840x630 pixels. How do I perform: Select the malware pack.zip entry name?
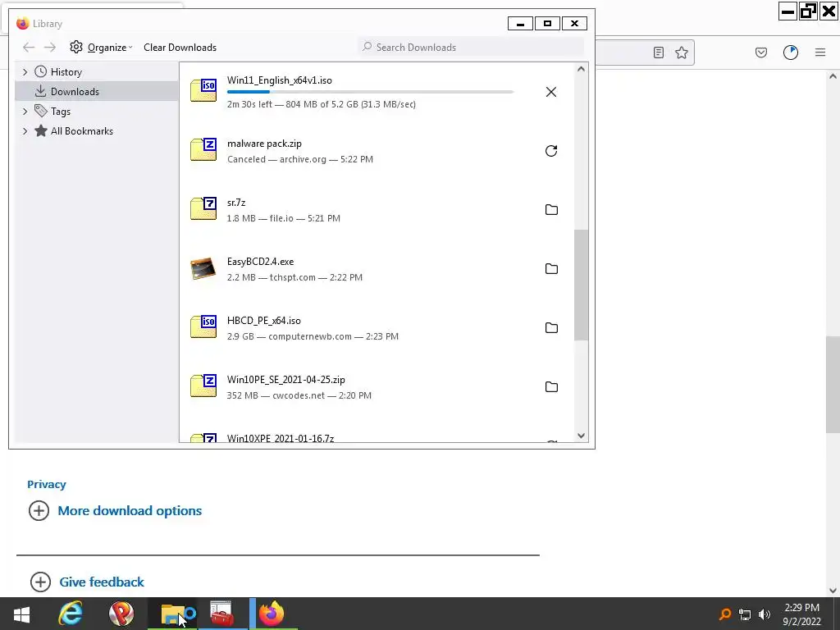point(264,144)
